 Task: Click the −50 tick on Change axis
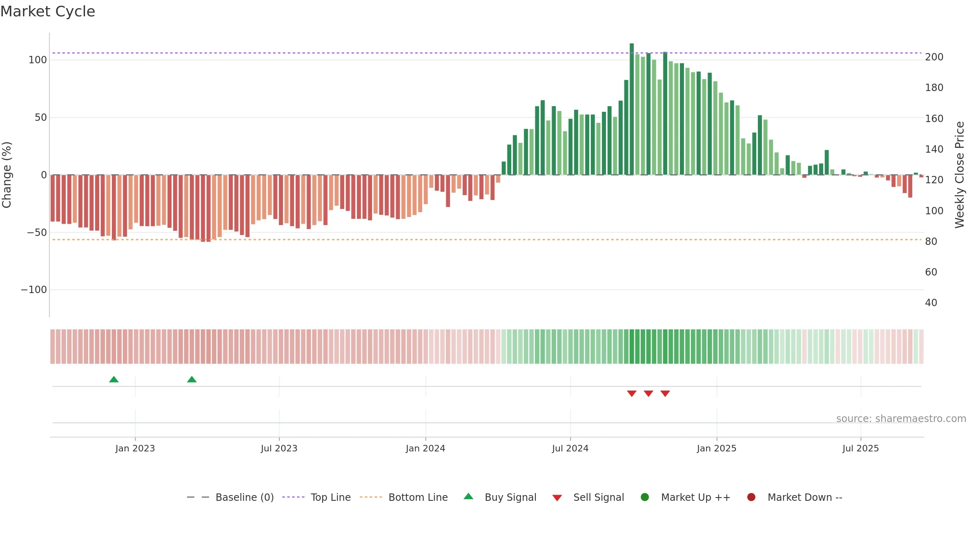[37, 233]
